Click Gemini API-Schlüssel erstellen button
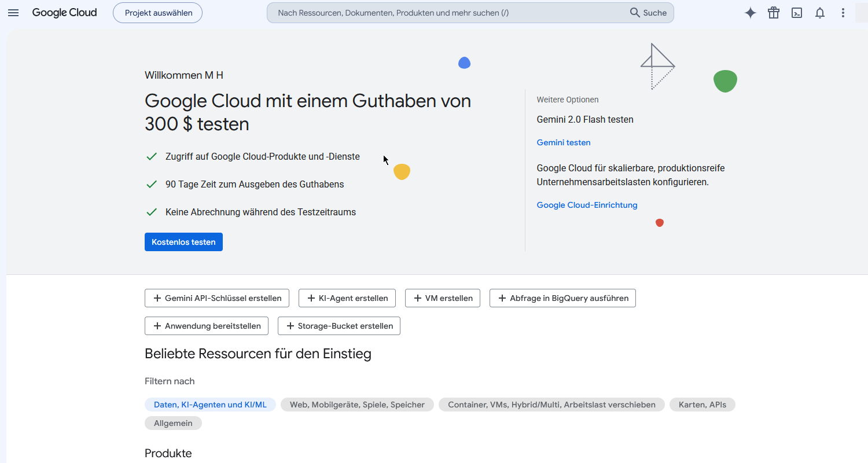Viewport: 868px width, 463px height. (217, 298)
